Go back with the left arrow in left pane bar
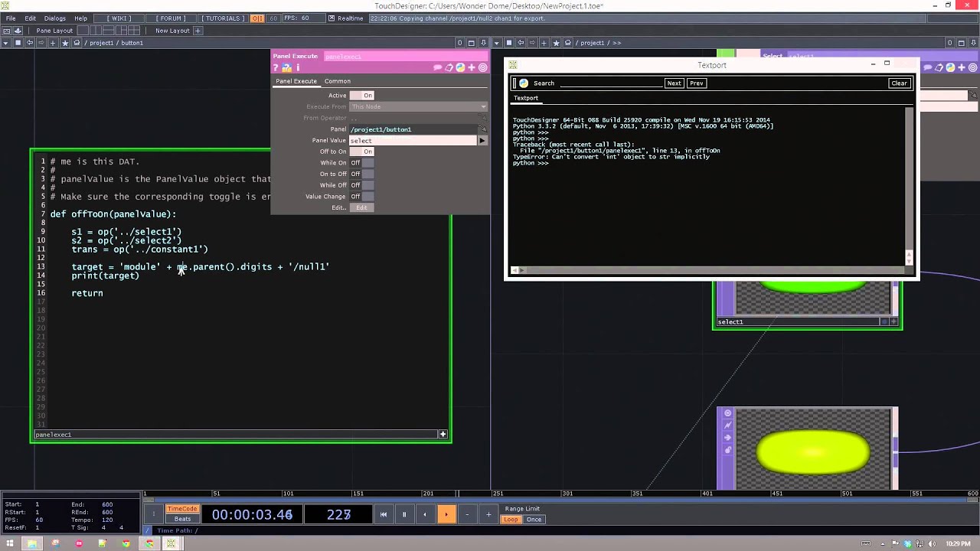This screenshot has height=551, width=980. click(30, 43)
